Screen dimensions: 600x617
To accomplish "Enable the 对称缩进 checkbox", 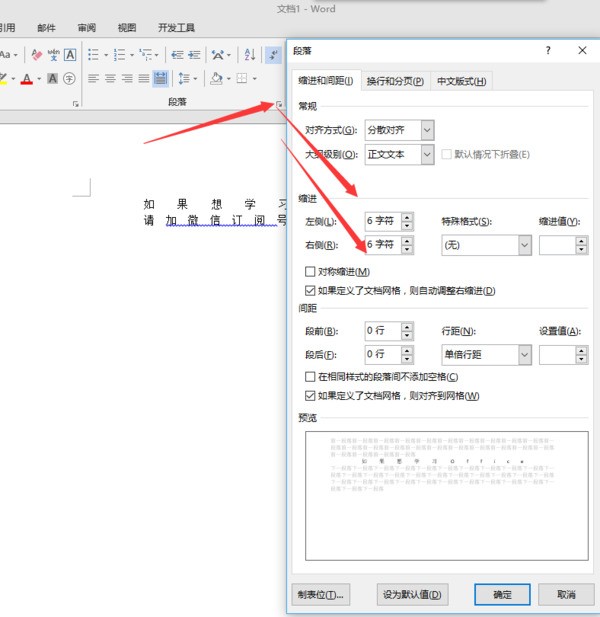I will [310, 272].
